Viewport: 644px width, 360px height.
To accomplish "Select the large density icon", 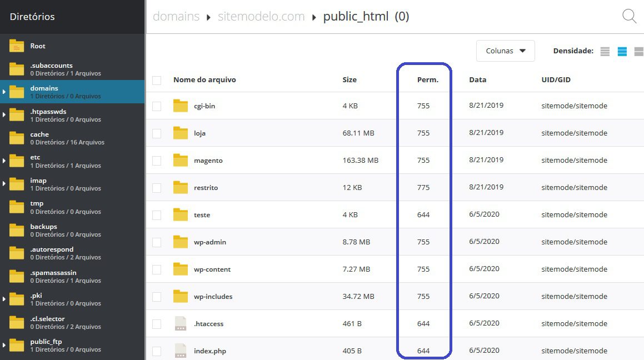I will 639,51.
